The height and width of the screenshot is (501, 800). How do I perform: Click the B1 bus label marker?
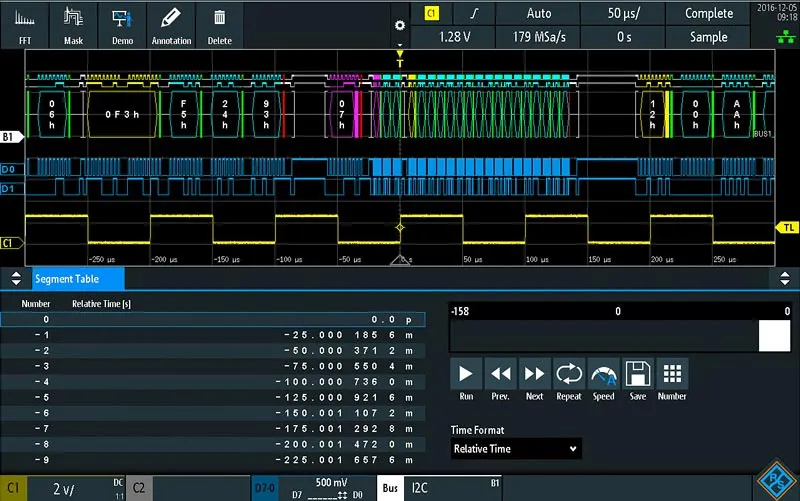(x=11, y=137)
